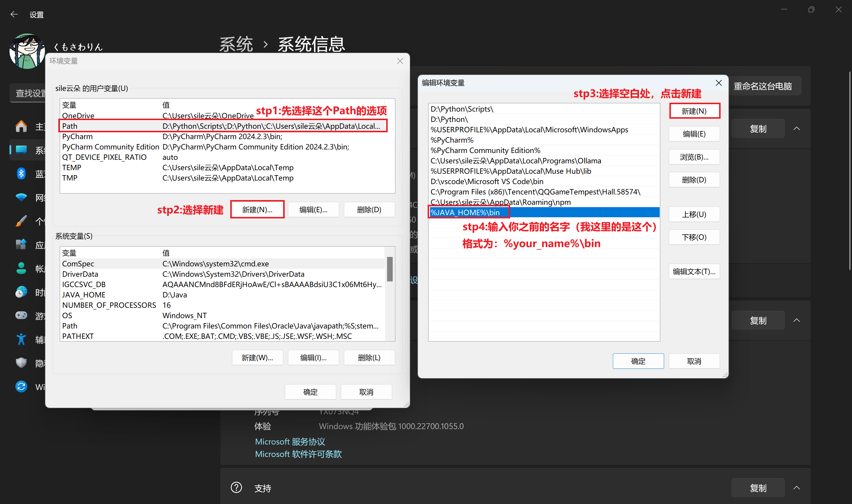Select JAVA_HOME in the system variables list
This screenshot has width=852, height=504.
pos(222,295)
